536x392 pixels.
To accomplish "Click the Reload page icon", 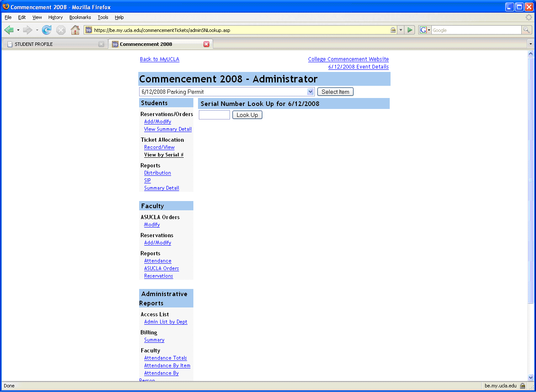I will (x=47, y=30).
